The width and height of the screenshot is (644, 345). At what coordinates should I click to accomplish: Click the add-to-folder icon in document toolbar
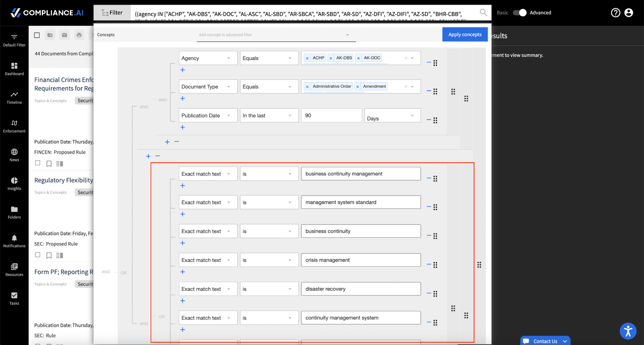pos(50,35)
